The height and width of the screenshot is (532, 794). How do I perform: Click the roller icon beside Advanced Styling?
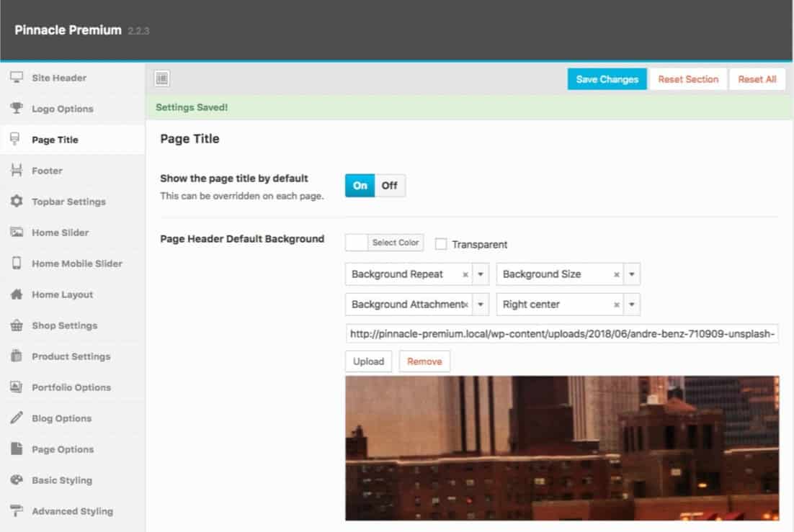pyautogui.click(x=17, y=510)
